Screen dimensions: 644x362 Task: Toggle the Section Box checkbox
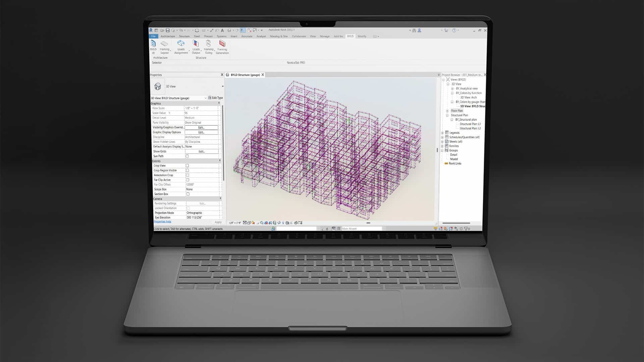(188, 194)
